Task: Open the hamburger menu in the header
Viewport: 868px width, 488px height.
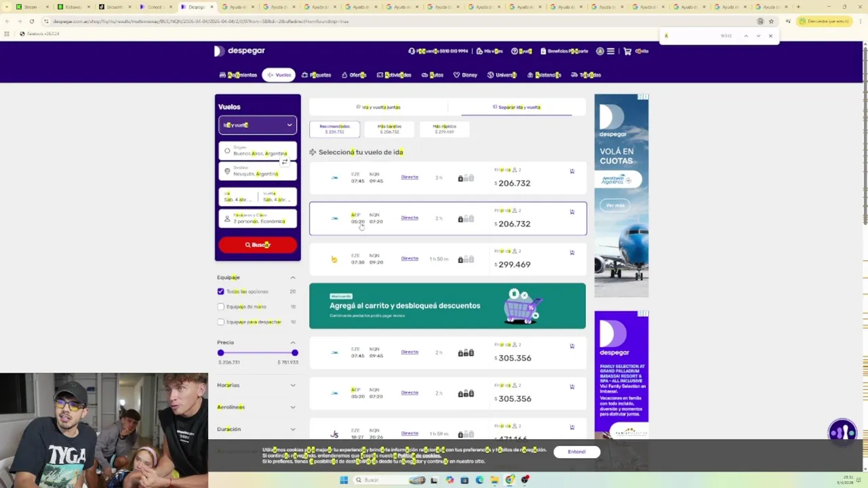Action: click(610, 51)
